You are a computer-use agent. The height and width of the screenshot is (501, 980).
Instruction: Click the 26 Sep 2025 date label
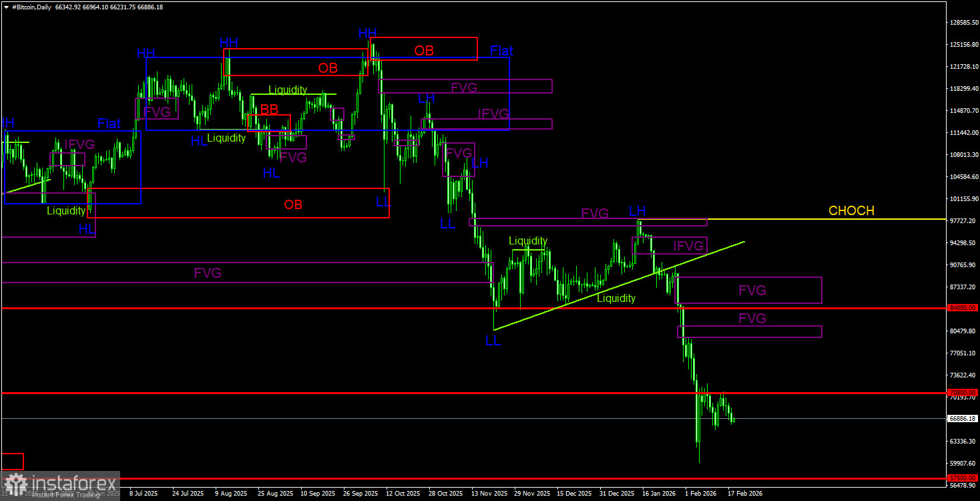[x=360, y=494]
